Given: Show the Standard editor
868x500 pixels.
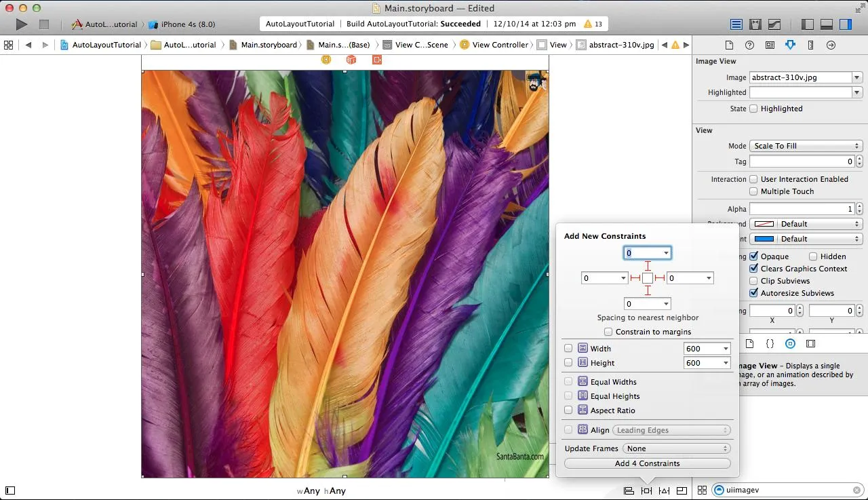Looking at the screenshot, I should (x=736, y=24).
